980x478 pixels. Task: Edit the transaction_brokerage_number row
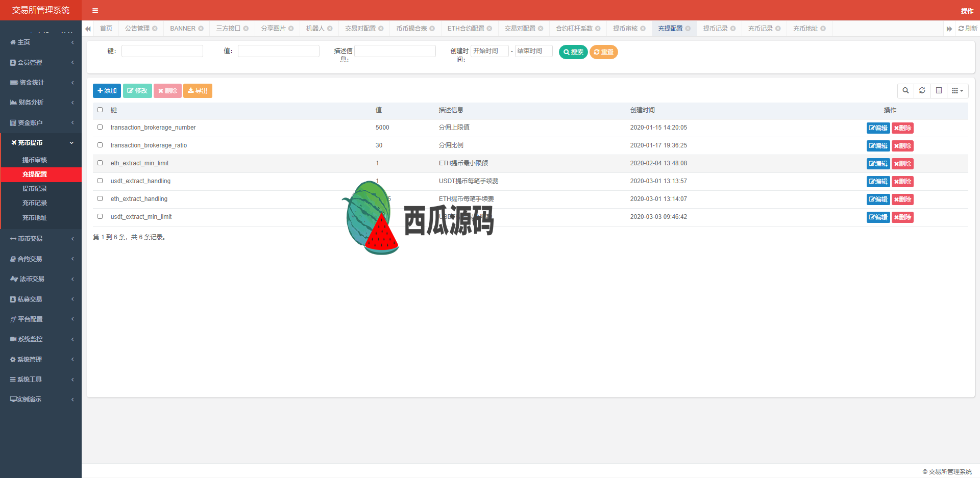tap(878, 128)
